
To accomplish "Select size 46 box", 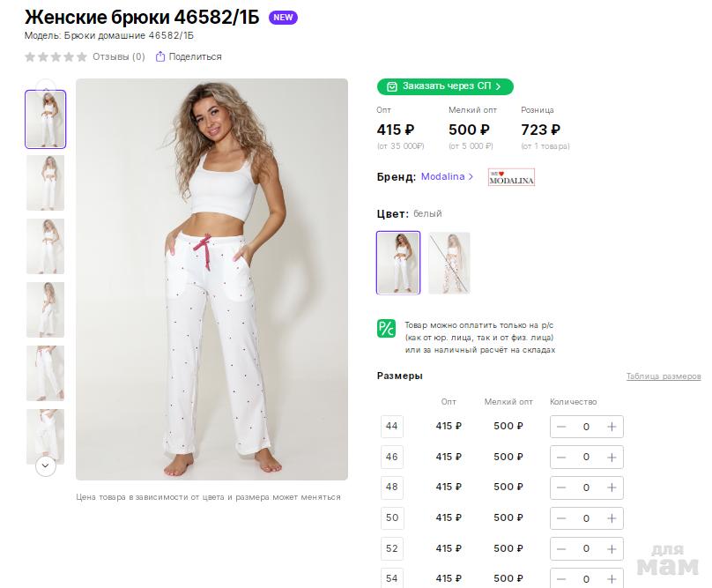I will tap(392, 457).
